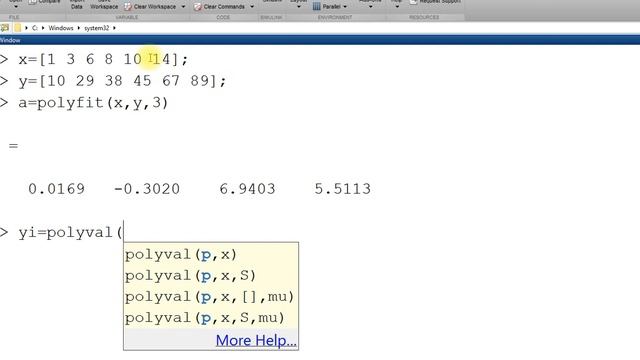Click the Parallel icon in toolbar
This screenshot has width=640, height=360.
316,6
